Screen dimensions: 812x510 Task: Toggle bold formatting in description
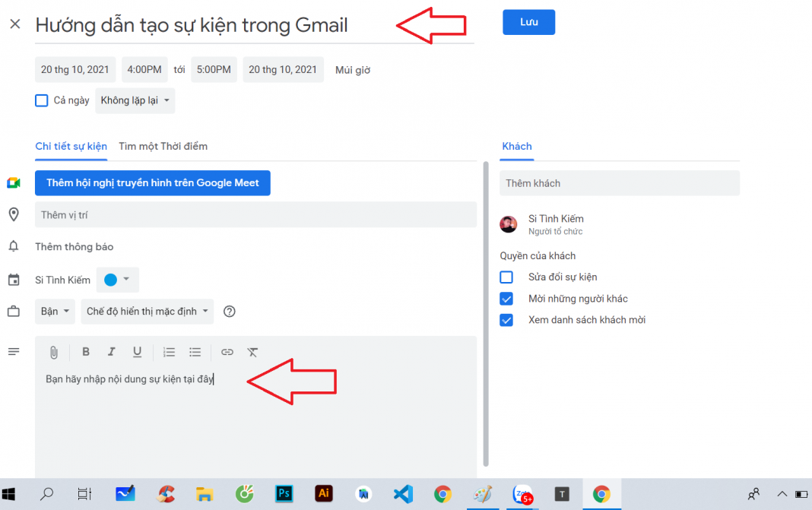tap(86, 352)
